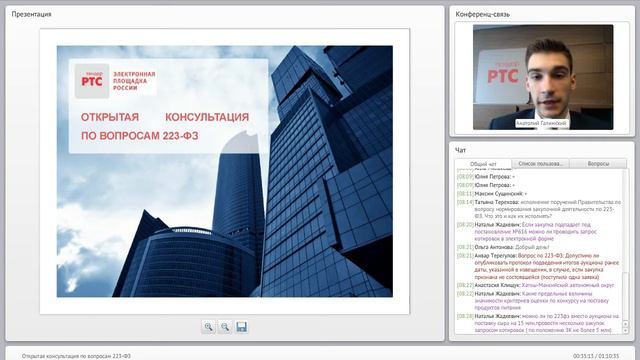This screenshot has width=640, height=360.
Task: Select Анастасия Клищук's chat message
Action: [536, 285]
